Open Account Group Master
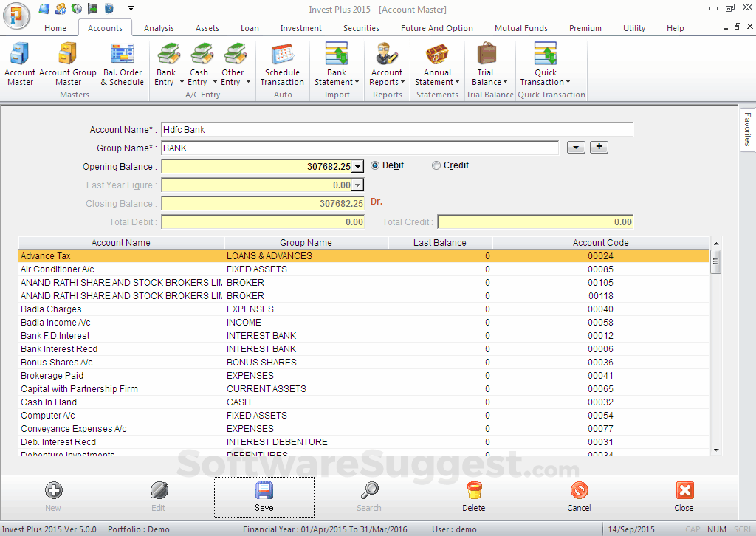The height and width of the screenshot is (536, 756). pos(68,64)
